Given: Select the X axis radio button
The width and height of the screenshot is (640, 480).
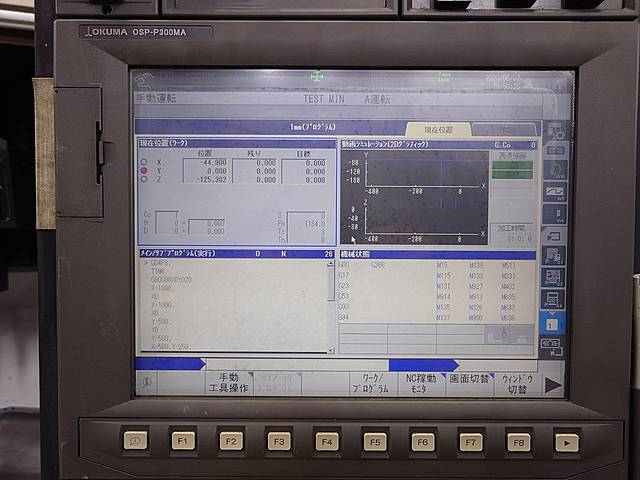Looking at the screenshot, I should [144, 162].
